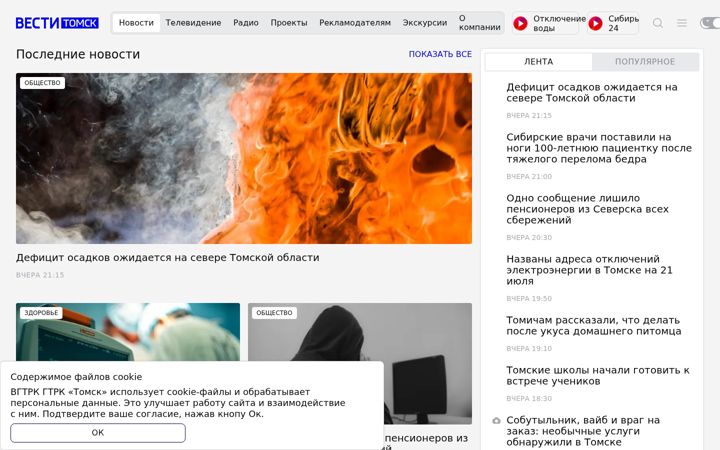This screenshot has height=450, width=720.
Task: Click timestamp Вчера 19:10 in feed
Action: (529, 349)
